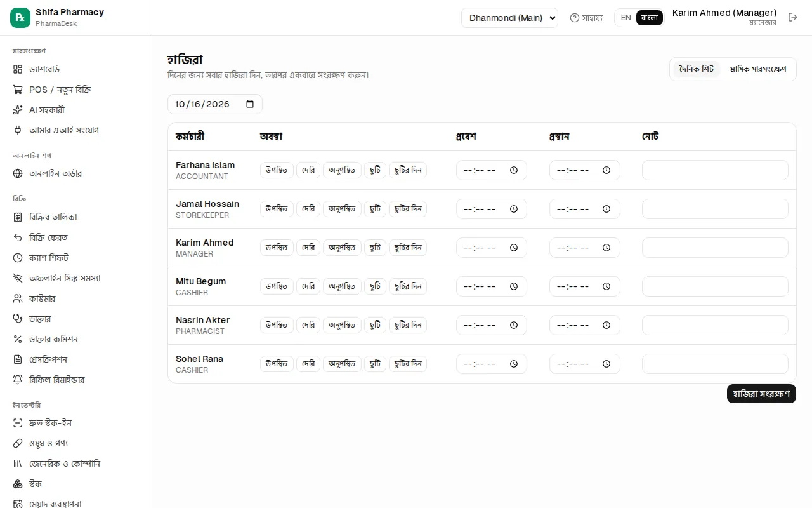This screenshot has width=812, height=508.
Task: Click the নোট field for Mitu Begum
Action: pos(715,286)
